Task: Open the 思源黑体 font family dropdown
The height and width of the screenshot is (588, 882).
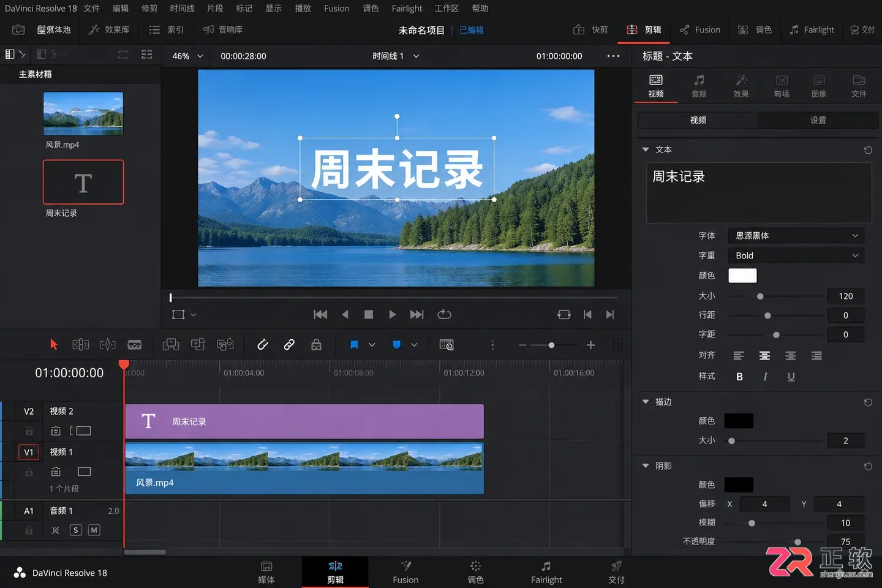Action: (796, 236)
